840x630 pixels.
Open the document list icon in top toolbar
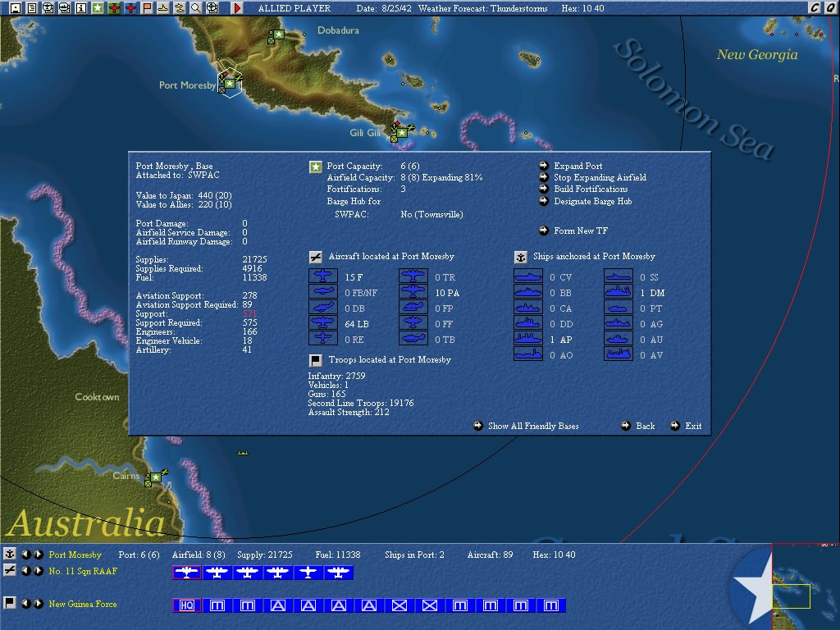tap(32, 8)
